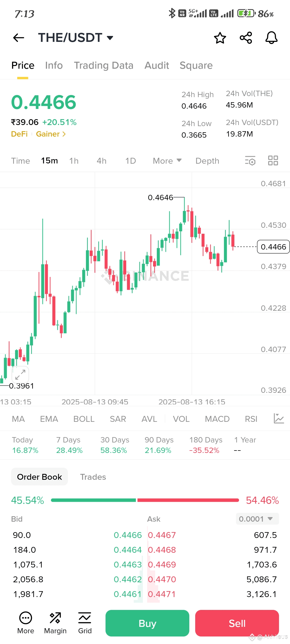Tap the back arrow icon
290x644 pixels.
pyautogui.click(x=19, y=38)
